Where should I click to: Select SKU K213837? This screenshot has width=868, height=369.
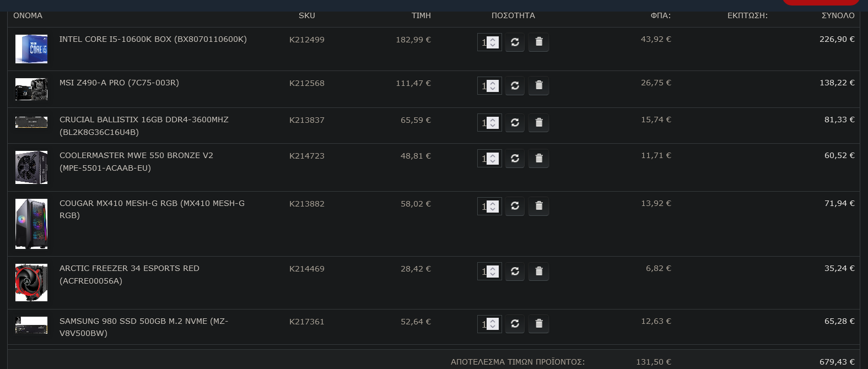[307, 120]
